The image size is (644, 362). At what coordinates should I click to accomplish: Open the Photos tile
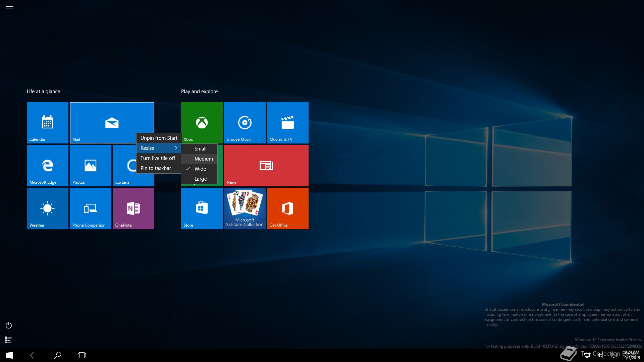click(x=91, y=166)
